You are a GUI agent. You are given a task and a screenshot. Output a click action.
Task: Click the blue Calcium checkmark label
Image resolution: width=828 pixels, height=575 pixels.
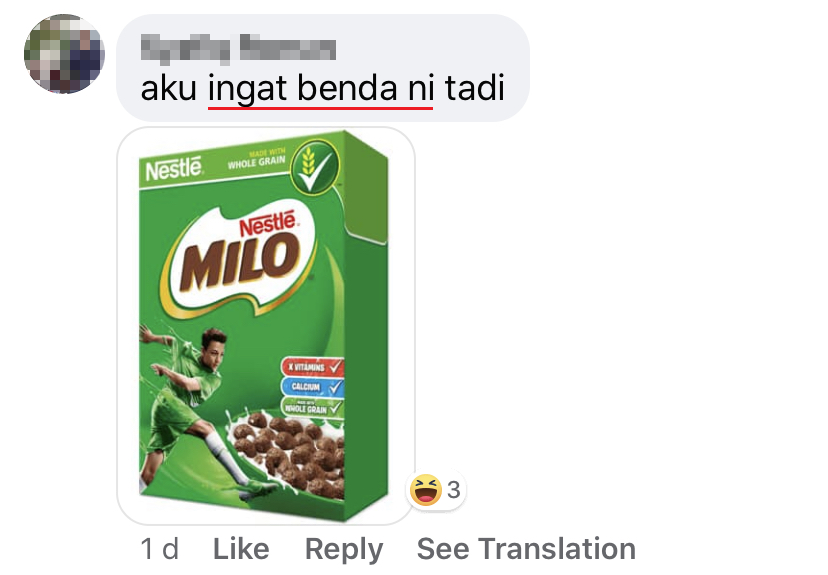[x=313, y=387]
